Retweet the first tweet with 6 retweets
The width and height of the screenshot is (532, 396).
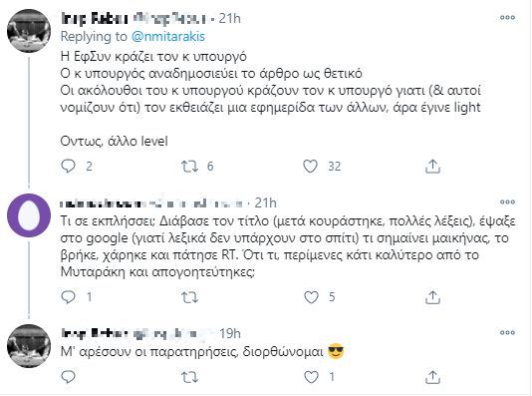point(189,167)
